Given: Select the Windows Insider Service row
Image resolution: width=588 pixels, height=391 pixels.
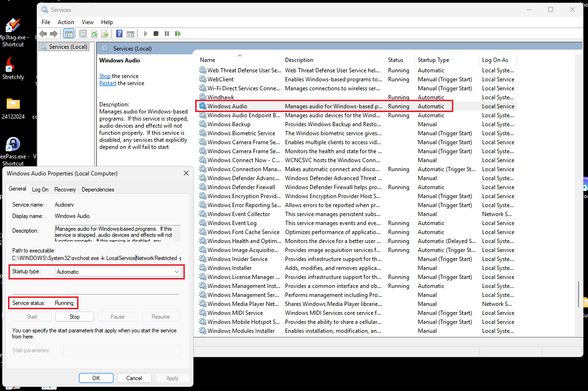Looking at the screenshot, I should tap(357, 259).
